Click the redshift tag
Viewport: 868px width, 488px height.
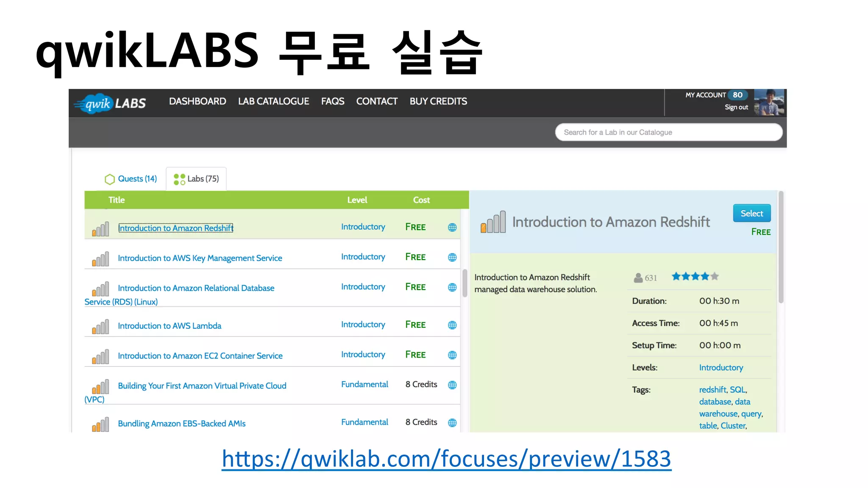[712, 390]
